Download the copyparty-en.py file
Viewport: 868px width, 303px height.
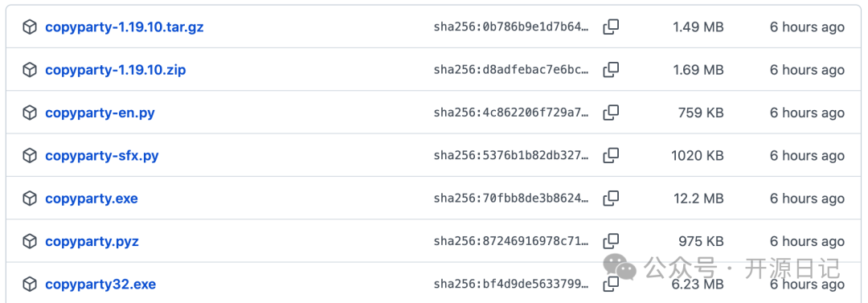[x=100, y=113]
